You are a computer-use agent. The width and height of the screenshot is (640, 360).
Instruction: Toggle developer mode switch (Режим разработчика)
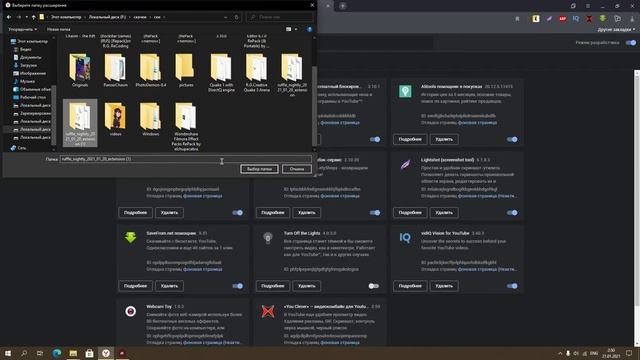click(631, 42)
